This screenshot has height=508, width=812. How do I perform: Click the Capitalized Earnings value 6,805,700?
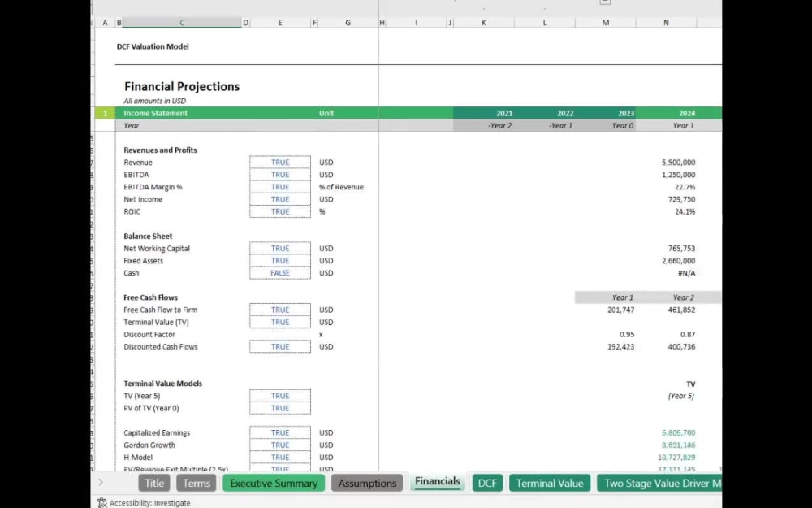coord(678,433)
